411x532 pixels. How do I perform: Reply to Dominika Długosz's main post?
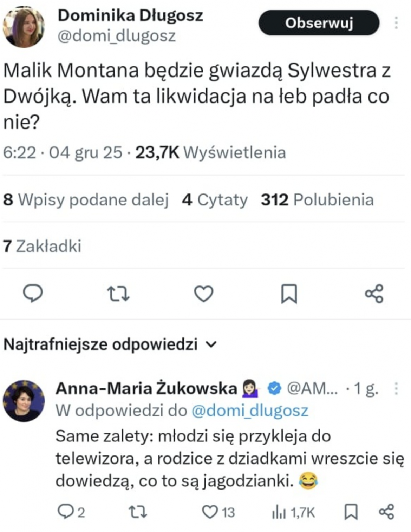33,294
